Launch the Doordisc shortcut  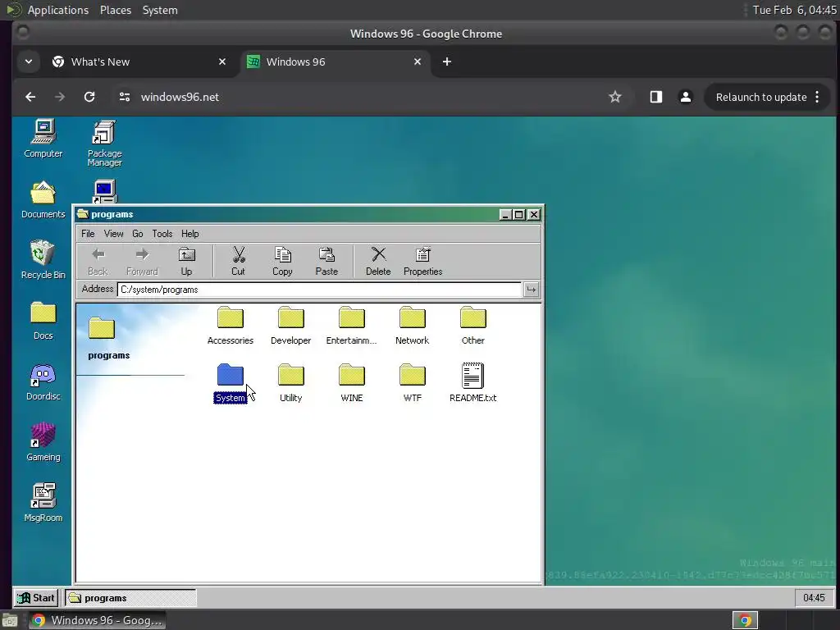43,381
